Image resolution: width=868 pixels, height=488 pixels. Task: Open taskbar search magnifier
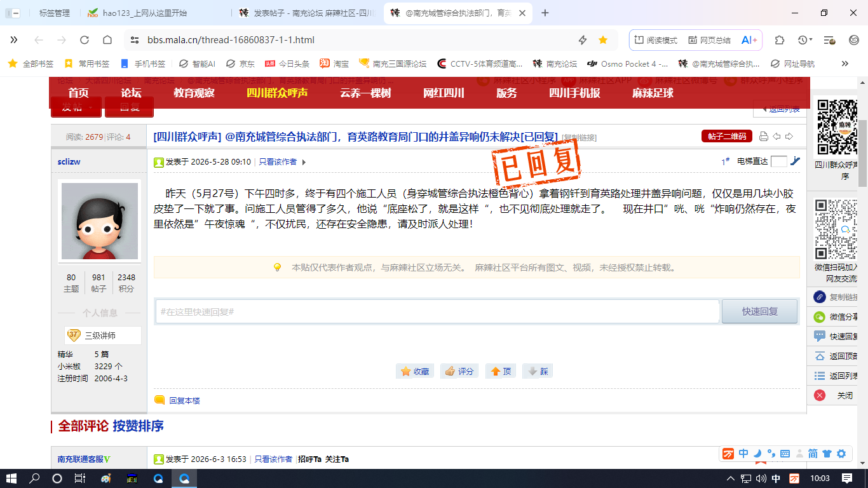34,478
